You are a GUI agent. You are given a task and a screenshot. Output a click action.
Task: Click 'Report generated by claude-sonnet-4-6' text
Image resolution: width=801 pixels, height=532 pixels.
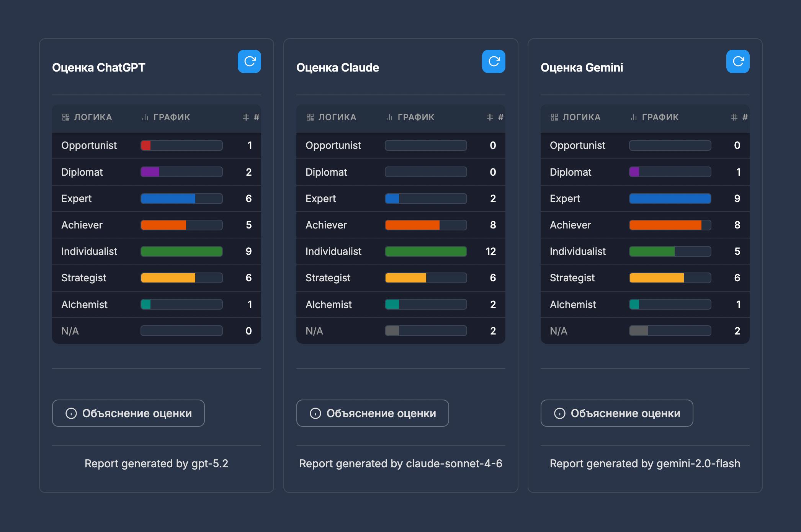tap(400, 463)
